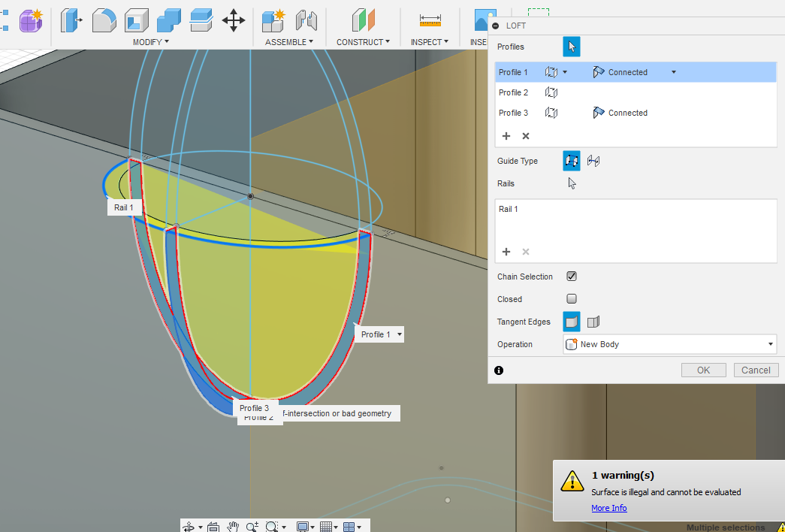
Task: Open the Loft dialog info icon
Action: 499,370
